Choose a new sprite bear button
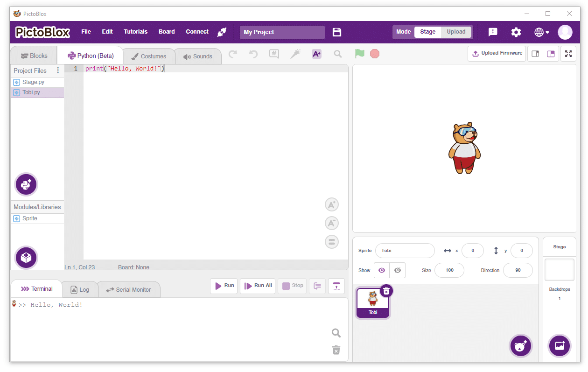 click(520, 346)
